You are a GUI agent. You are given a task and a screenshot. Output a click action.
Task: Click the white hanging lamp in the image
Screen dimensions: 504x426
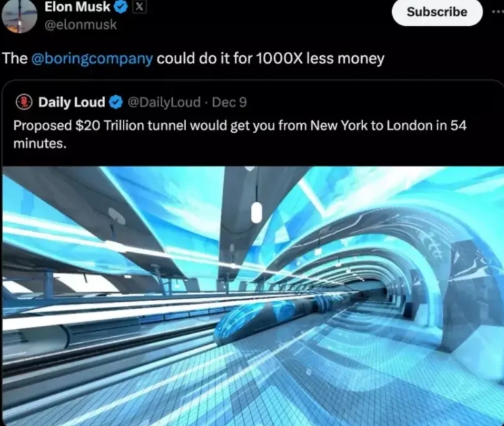click(x=256, y=212)
